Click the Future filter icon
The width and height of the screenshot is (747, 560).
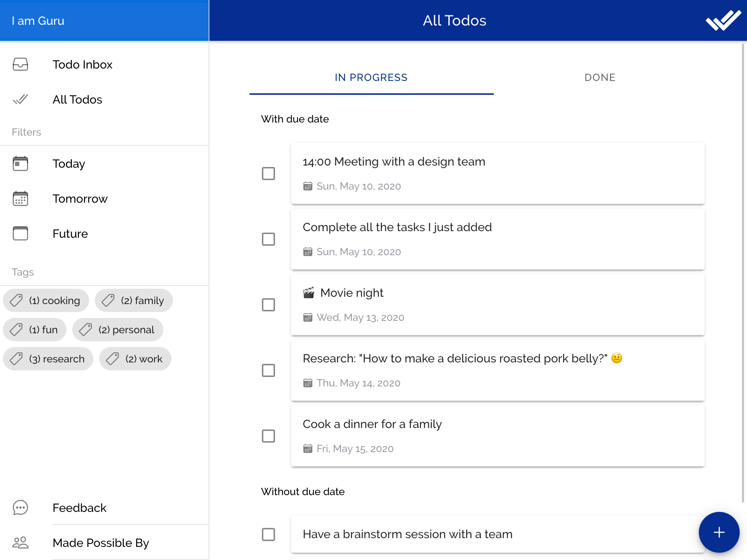(20, 233)
